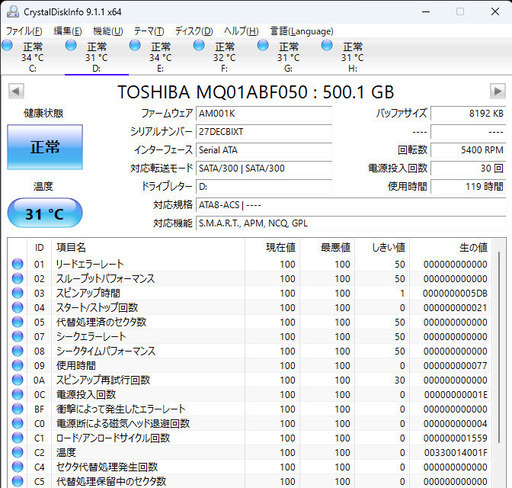This screenshot has height=488, width=512.
Task: Click the power on hours value 119 時間
Action: [468, 187]
